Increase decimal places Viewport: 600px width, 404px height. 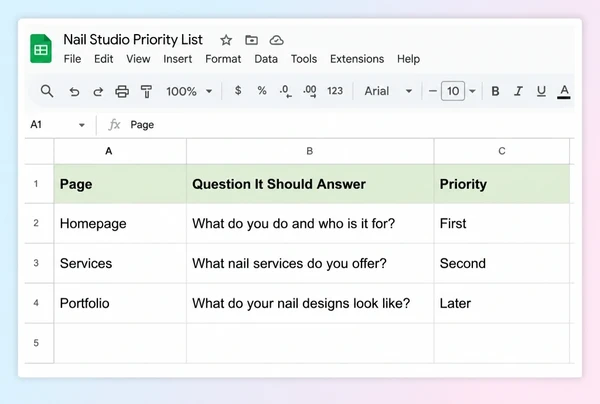[310, 91]
